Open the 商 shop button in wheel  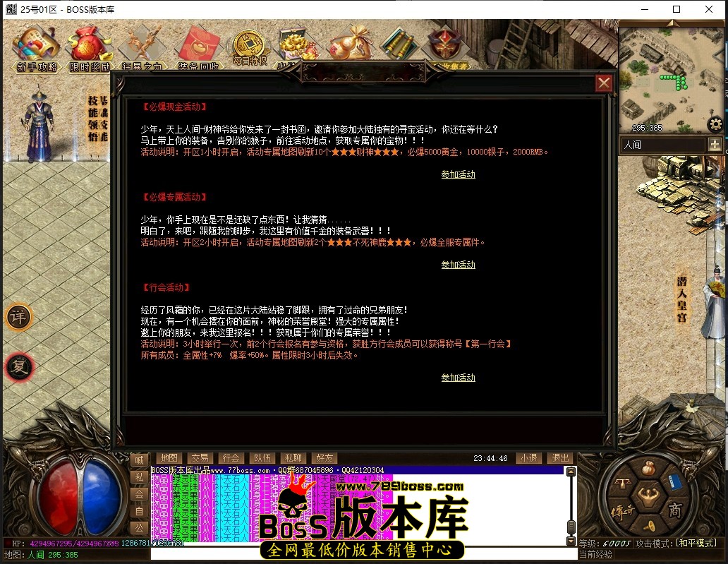pos(675,510)
